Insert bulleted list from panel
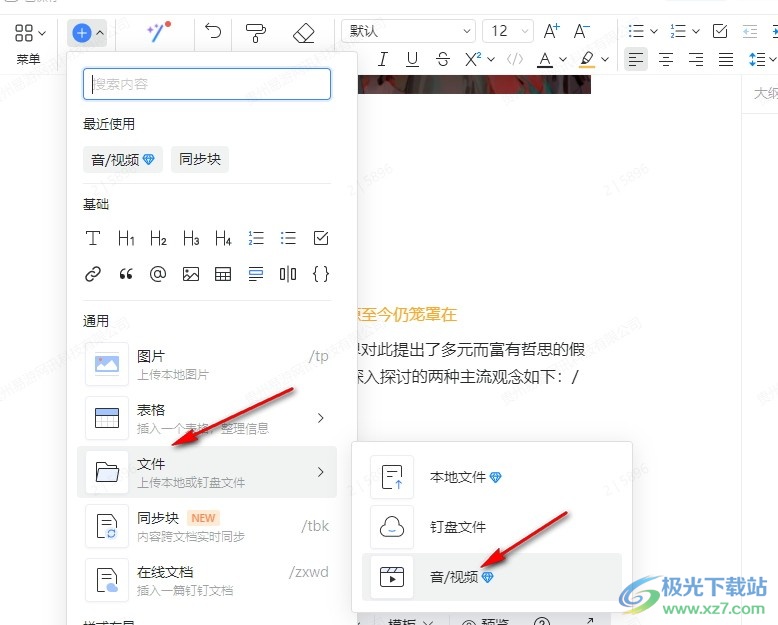 click(x=288, y=238)
